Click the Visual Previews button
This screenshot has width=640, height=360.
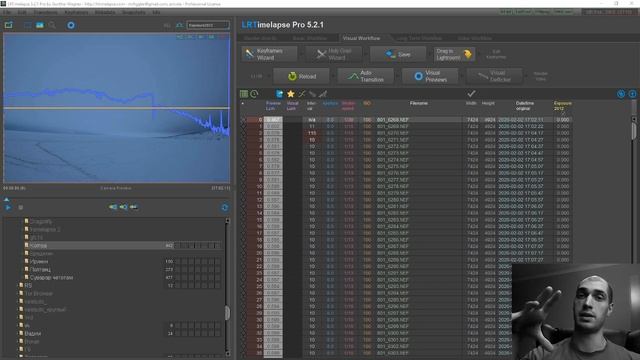[x=430, y=76]
